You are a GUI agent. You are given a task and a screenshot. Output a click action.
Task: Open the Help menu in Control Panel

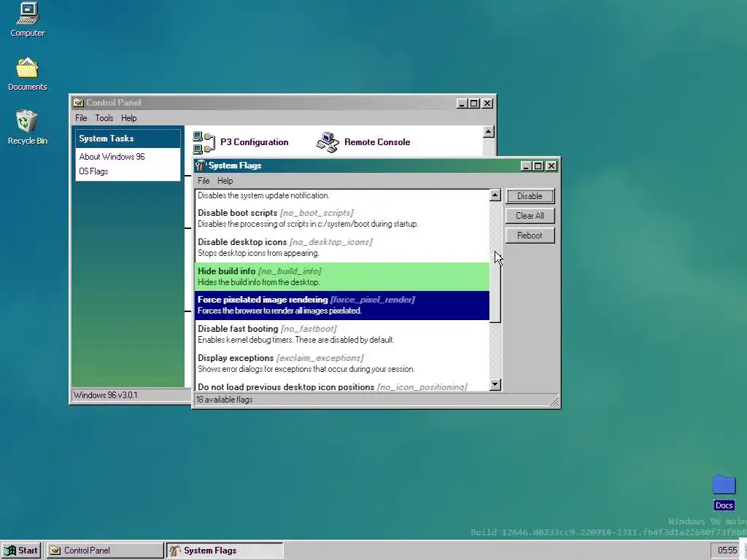(128, 118)
